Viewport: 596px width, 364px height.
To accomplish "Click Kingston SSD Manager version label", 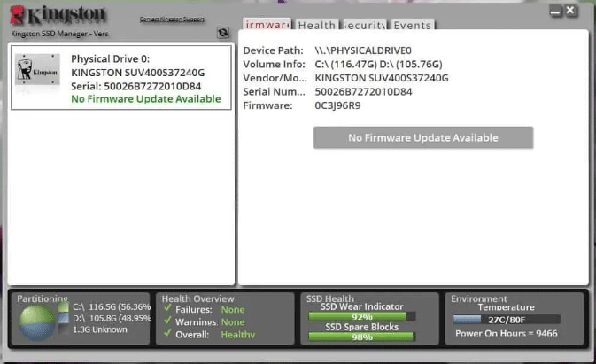I will click(59, 34).
